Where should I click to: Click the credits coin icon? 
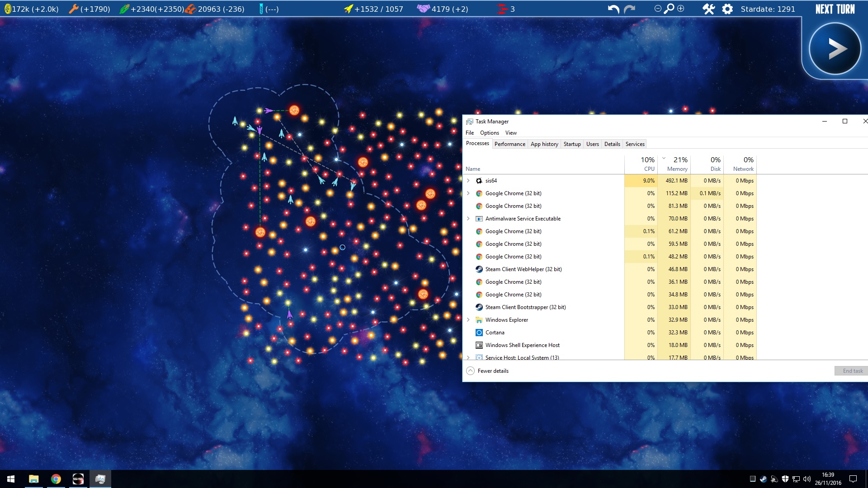click(8, 9)
